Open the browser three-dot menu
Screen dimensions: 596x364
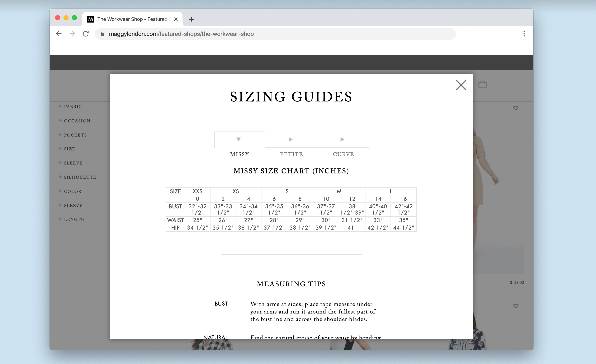pyautogui.click(x=524, y=34)
